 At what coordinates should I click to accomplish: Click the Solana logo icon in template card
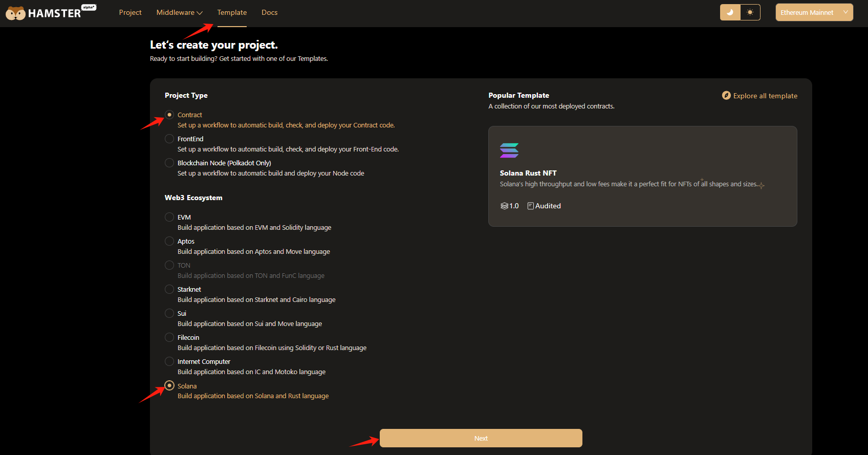509,150
